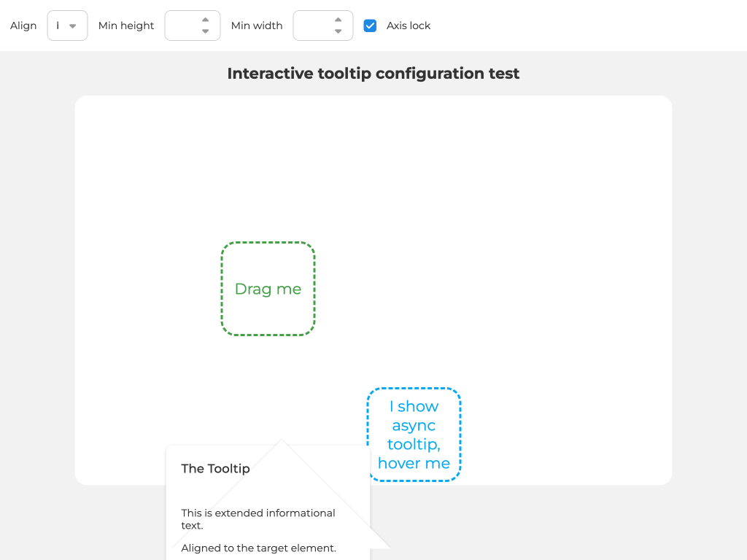Click the extended informational text paragraph
This screenshot has width=747, height=560.
click(258, 518)
